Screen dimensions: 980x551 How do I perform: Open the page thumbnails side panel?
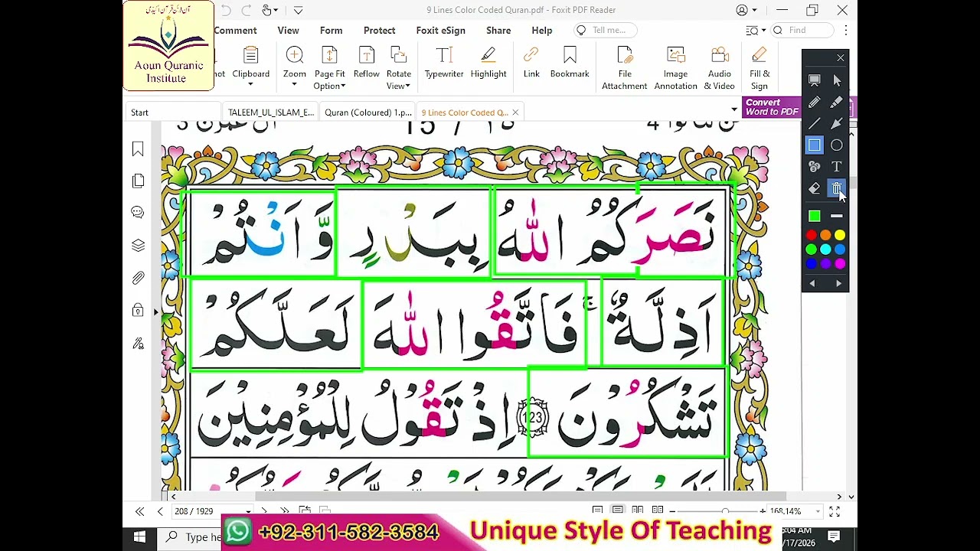[138, 181]
